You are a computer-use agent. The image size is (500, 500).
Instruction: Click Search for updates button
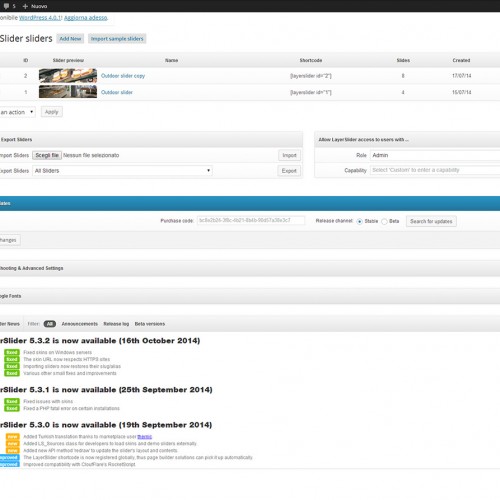coord(431,221)
